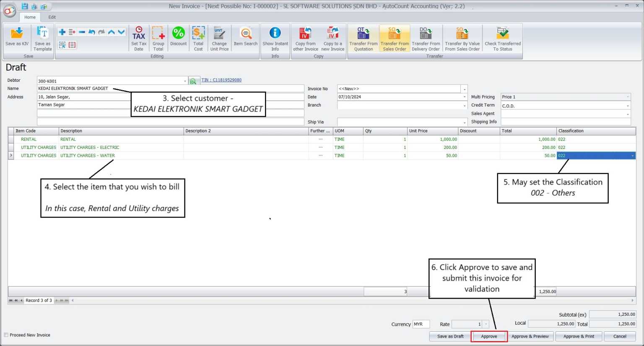This screenshot has width=644, height=346.
Task: Click Copy to a new Invoice
Action: tap(333, 38)
